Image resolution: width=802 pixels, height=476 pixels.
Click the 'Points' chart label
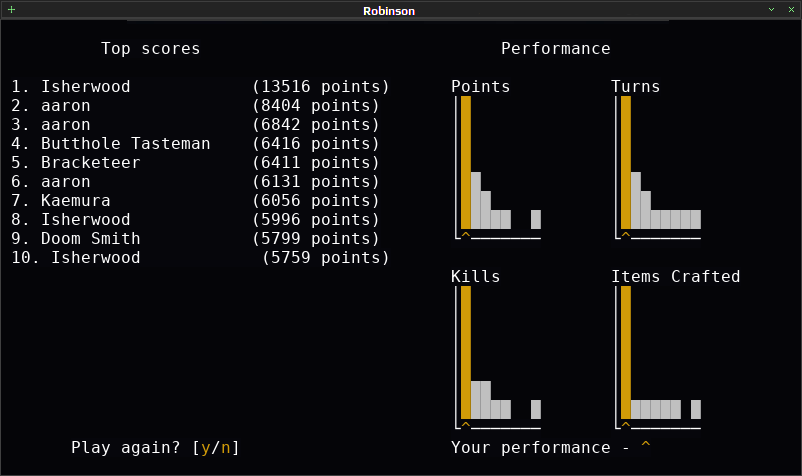pyautogui.click(x=481, y=86)
